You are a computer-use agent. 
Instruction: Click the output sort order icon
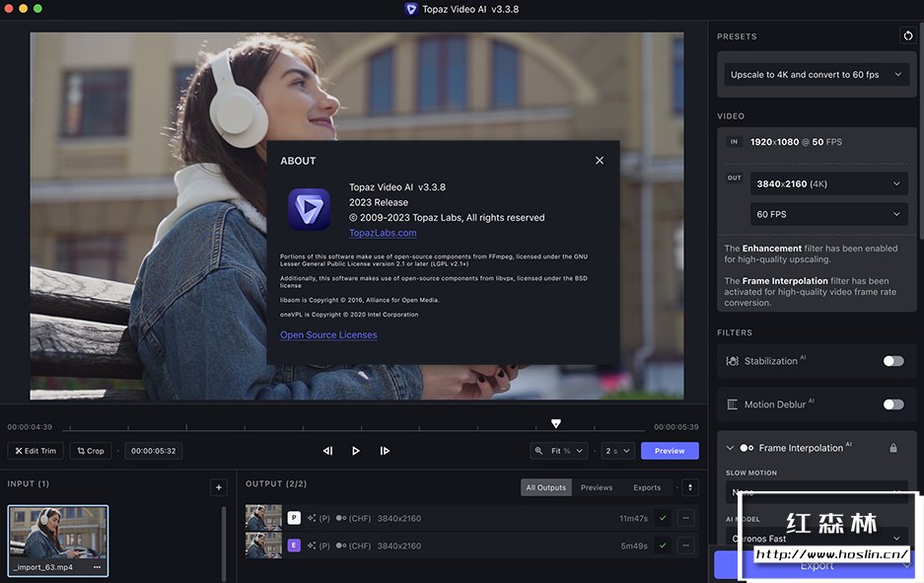[x=690, y=487]
